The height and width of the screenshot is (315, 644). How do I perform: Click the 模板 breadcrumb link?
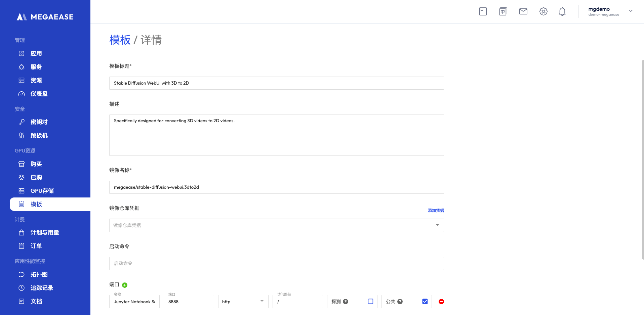pyautogui.click(x=120, y=40)
